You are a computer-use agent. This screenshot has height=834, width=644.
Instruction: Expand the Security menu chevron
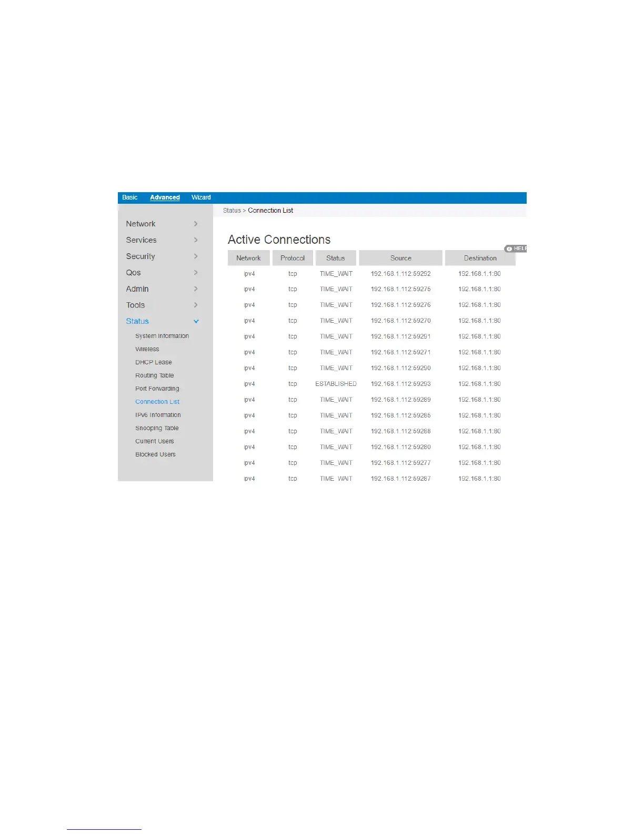click(196, 256)
